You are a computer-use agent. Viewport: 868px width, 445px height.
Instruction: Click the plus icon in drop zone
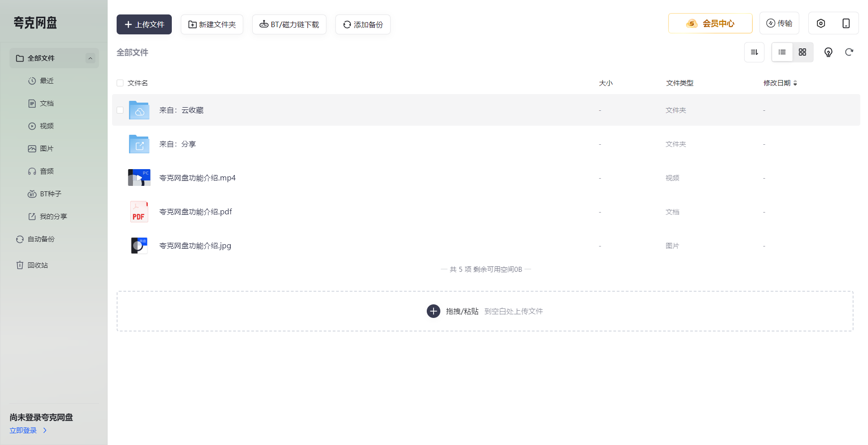(x=434, y=311)
